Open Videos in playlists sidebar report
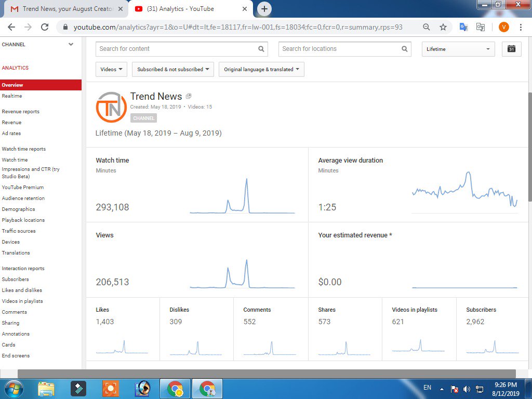 point(22,301)
